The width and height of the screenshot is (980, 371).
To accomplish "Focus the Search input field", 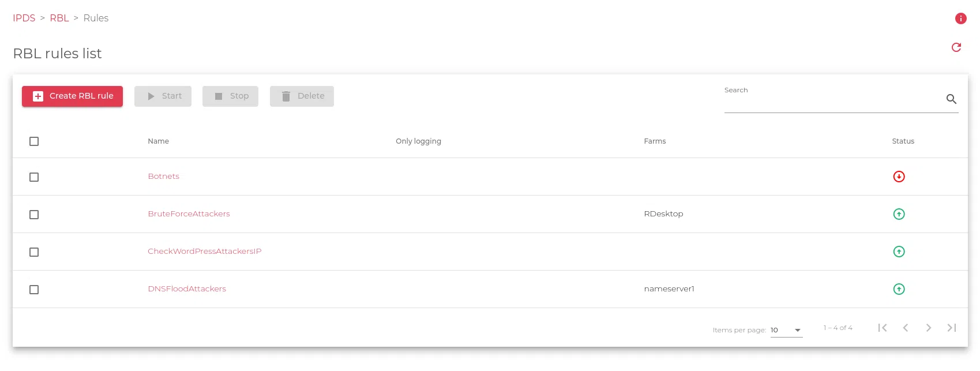I will coord(831,103).
